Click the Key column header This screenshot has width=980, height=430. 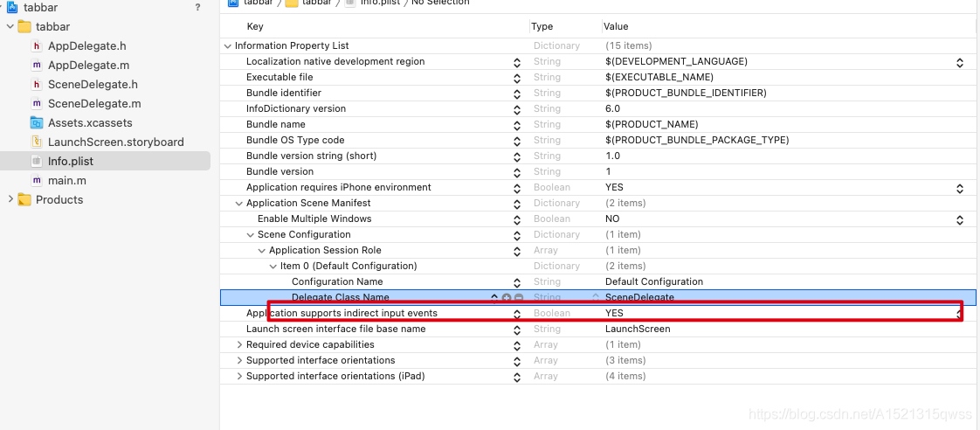click(x=255, y=26)
